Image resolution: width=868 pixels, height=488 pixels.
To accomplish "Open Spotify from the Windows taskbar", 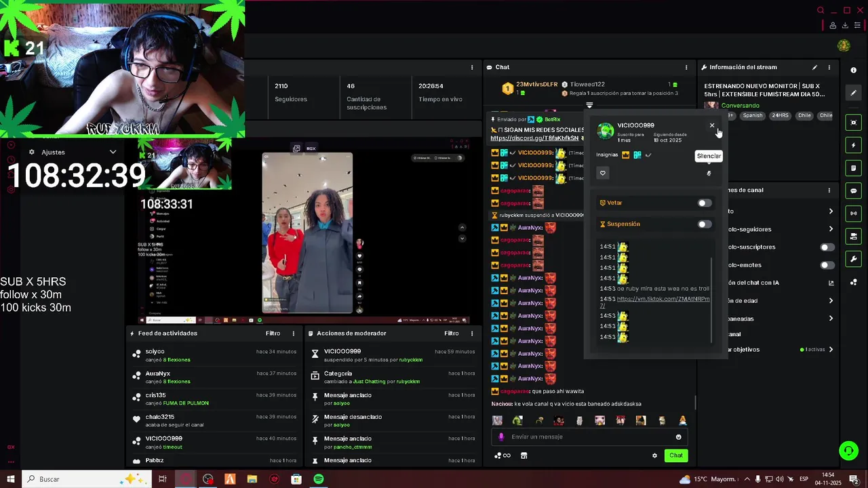I will (x=319, y=479).
